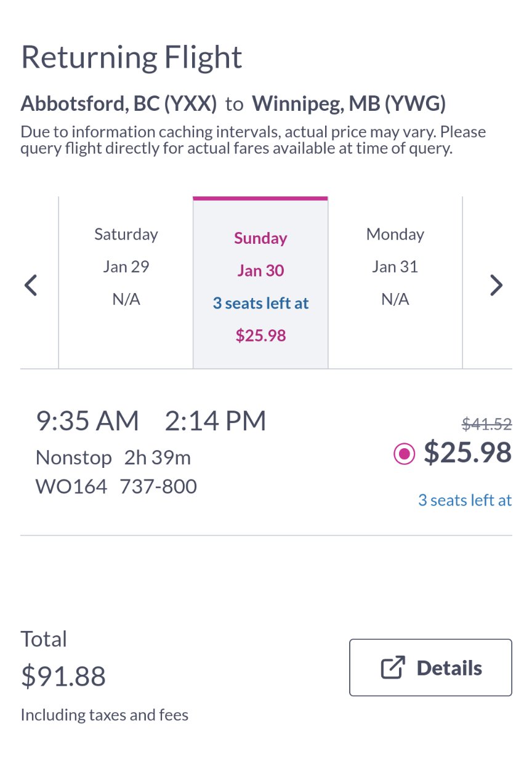Screen dimensions: 532x772
Task: Click the WO164 flight number
Action: pyautogui.click(x=71, y=487)
